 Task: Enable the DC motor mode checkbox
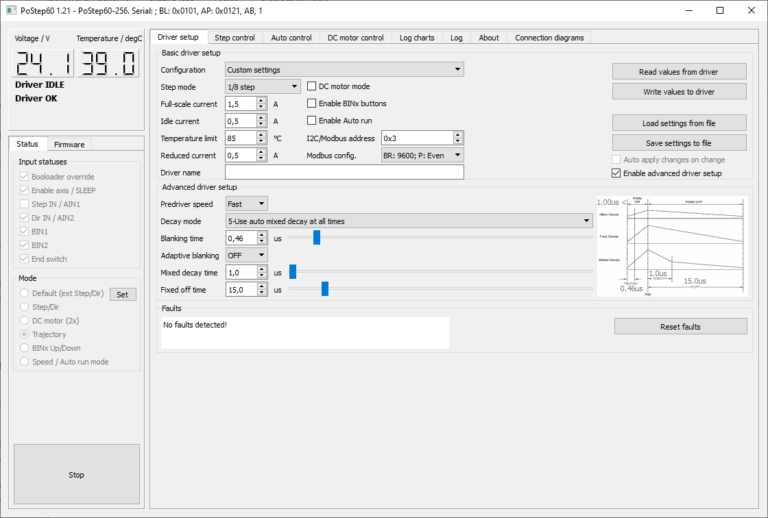312,87
